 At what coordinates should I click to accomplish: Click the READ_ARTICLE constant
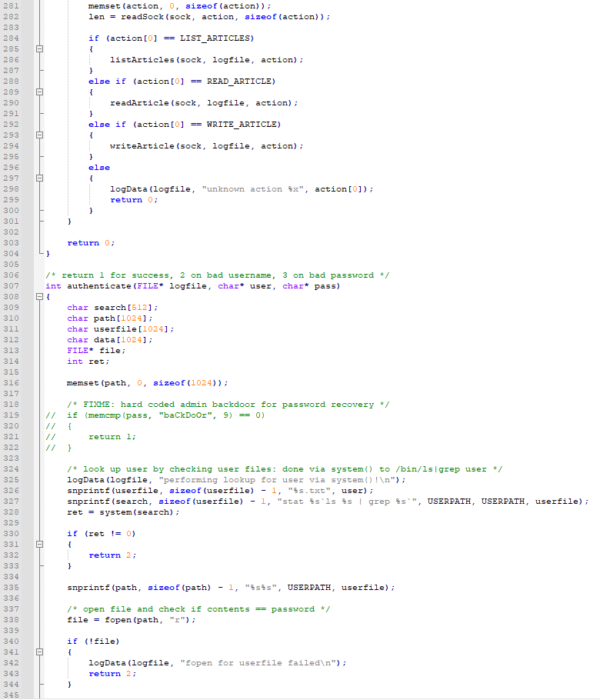(238, 82)
